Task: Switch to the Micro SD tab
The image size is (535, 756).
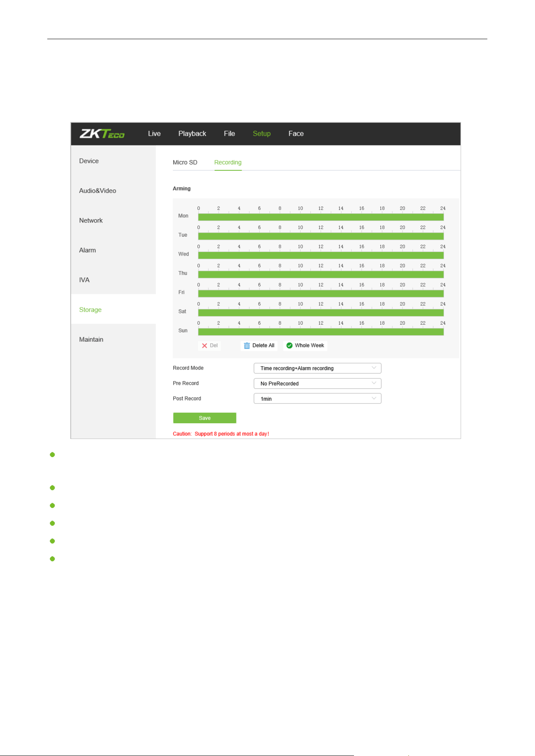Action: [x=185, y=162]
